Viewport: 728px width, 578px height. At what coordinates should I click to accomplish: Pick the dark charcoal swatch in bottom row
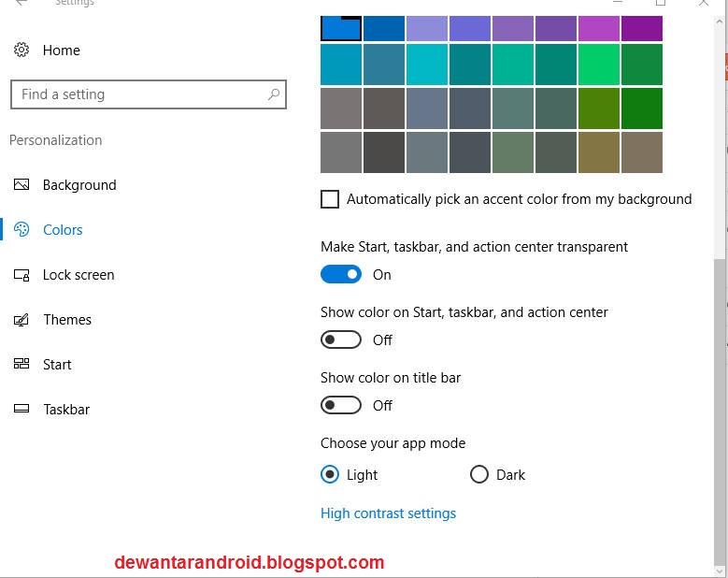[384, 152]
